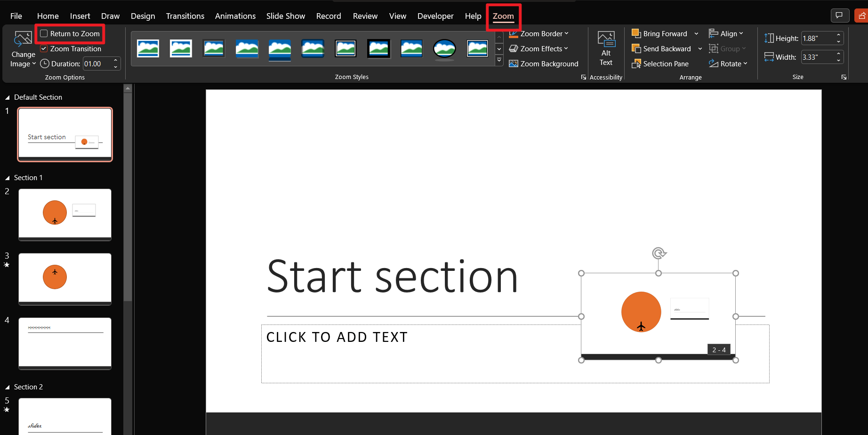
Task: Click the Send Backward icon
Action: (637, 48)
